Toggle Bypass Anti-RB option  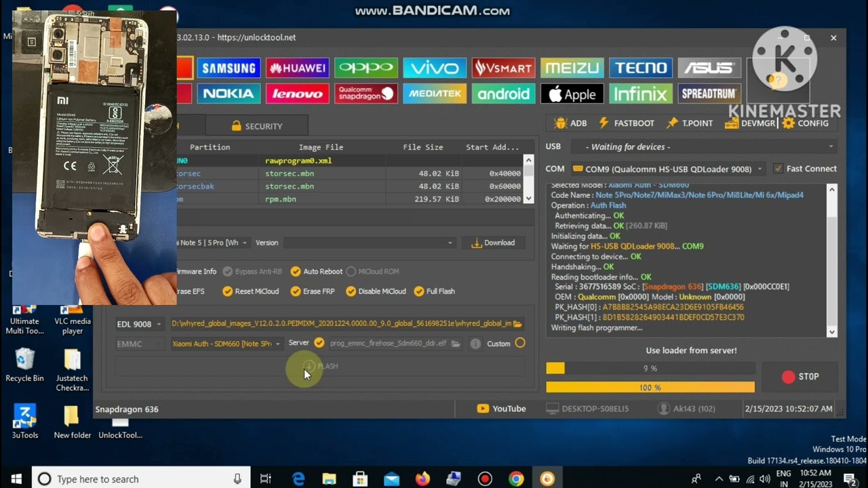click(x=252, y=271)
